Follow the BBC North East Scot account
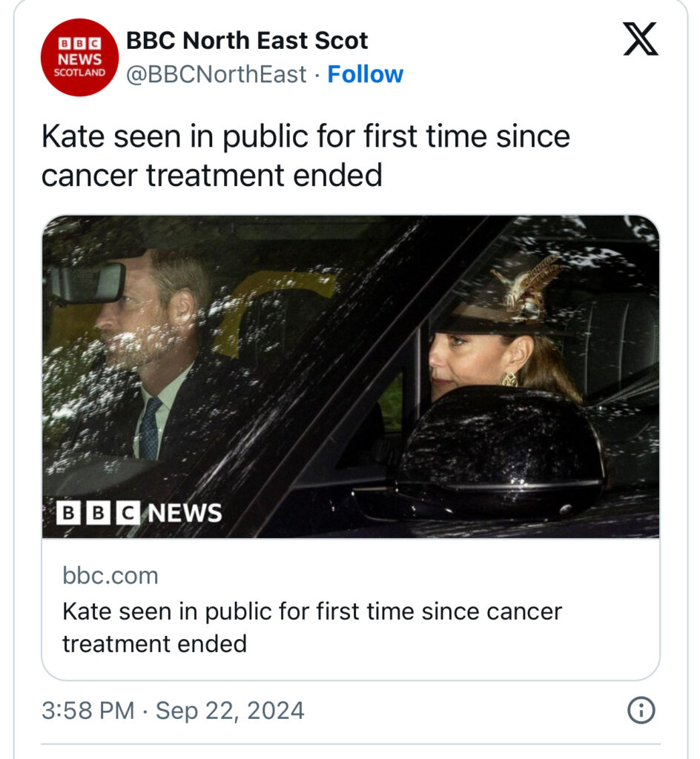The width and height of the screenshot is (700, 759). pyautogui.click(x=365, y=74)
